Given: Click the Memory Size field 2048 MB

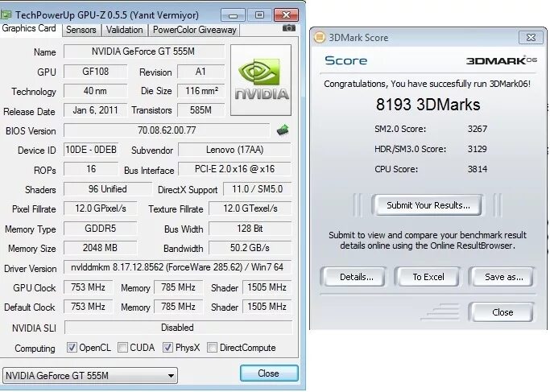Looking at the screenshot, I should coord(101,248).
